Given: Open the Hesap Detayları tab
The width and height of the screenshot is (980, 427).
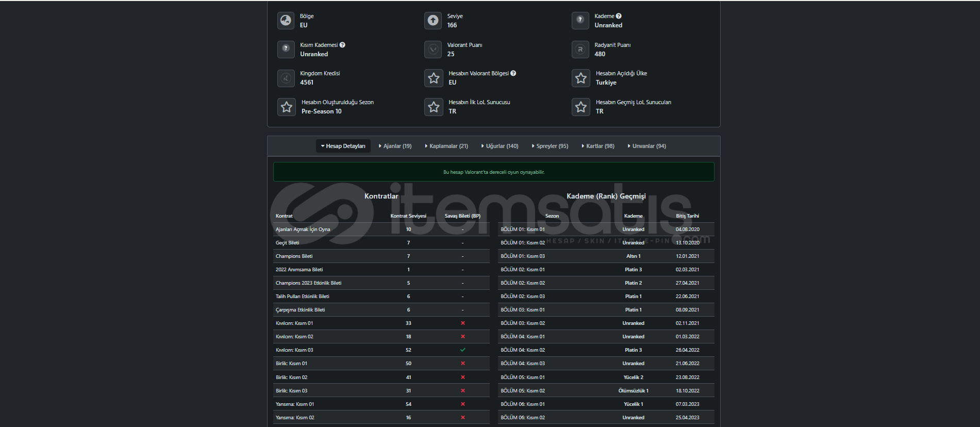Looking at the screenshot, I should 343,146.
